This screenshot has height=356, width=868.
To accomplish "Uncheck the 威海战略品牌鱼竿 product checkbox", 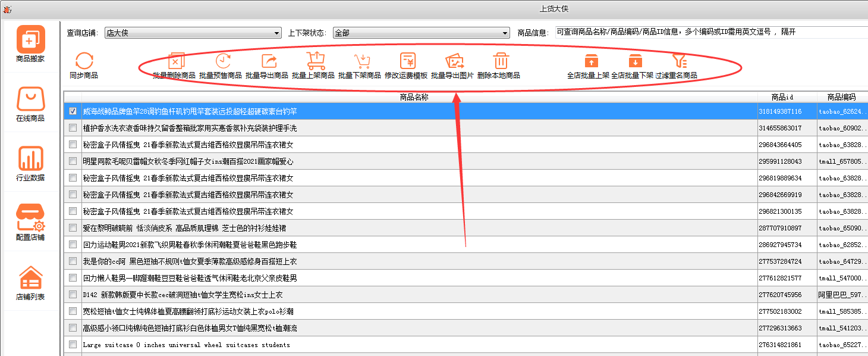I will [73, 111].
